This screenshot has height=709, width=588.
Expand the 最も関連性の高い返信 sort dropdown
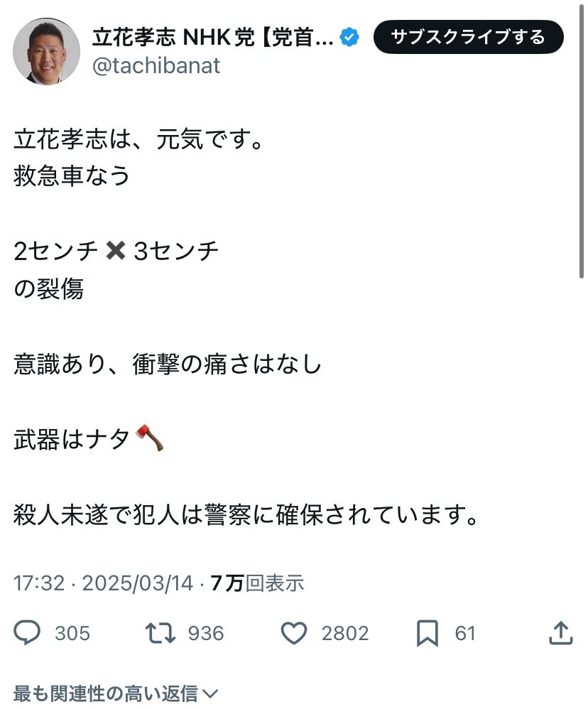coord(116,693)
